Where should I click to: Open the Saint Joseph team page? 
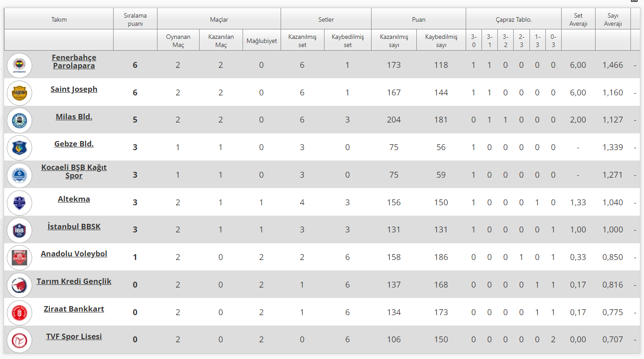click(74, 89)
